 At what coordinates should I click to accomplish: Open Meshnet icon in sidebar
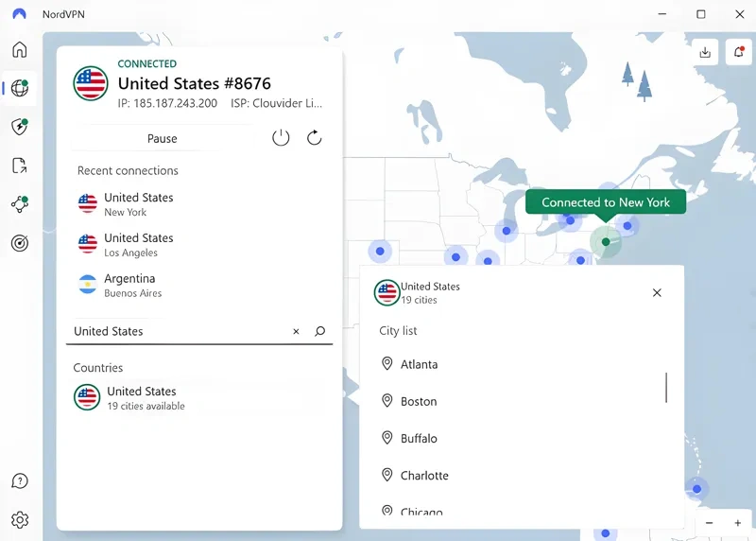[x=20, y=204]
